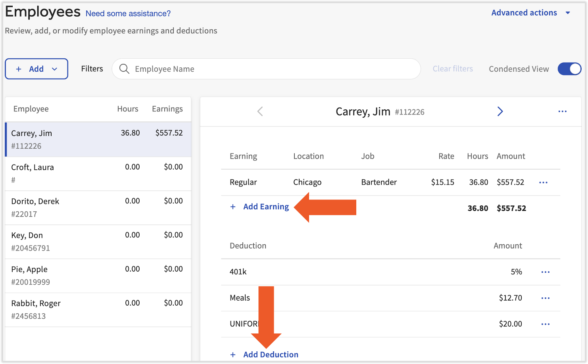Viewport: 588px width, 364px height.
Task: Expand the Add dropdown button
Action: tap(37, 69)
